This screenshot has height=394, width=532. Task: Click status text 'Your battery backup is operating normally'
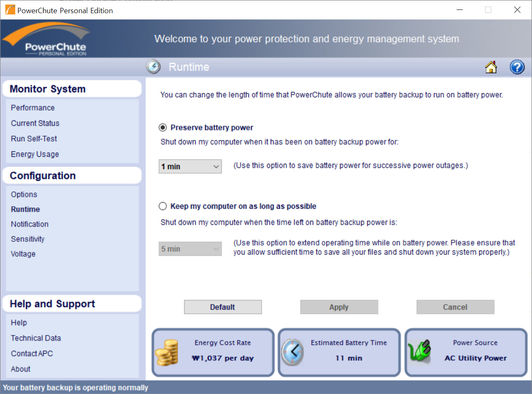click(x=75, y=387)
